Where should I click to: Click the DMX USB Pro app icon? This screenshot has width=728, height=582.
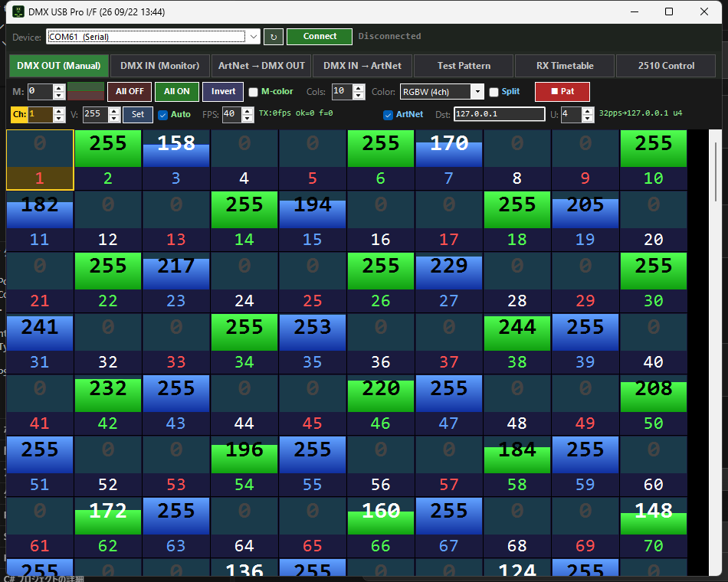pos(18,11)
